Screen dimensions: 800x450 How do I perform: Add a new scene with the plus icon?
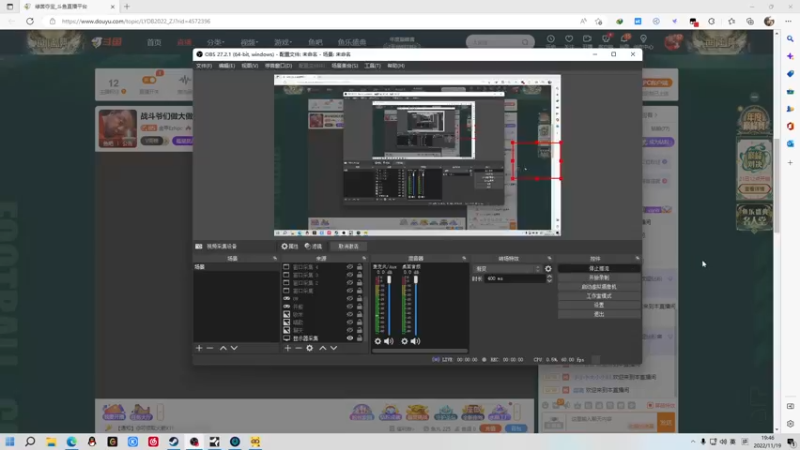click(199, 348)
